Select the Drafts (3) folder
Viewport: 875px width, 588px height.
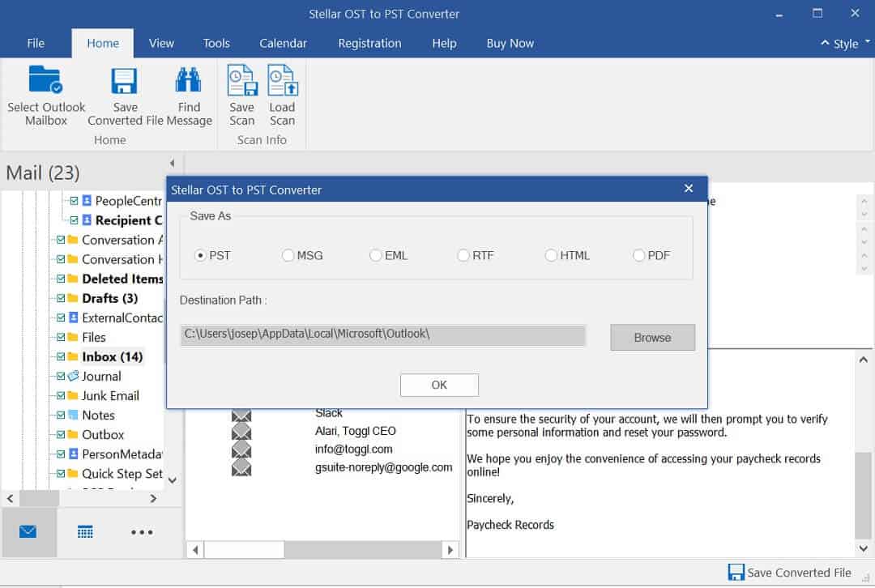click(110, 299)
